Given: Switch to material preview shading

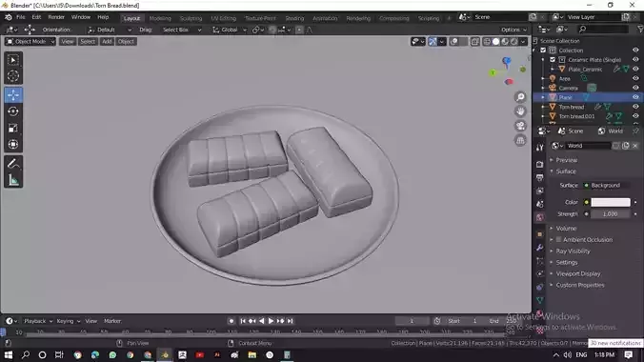Looking at the screenshot, I should (x=505, y=42).
